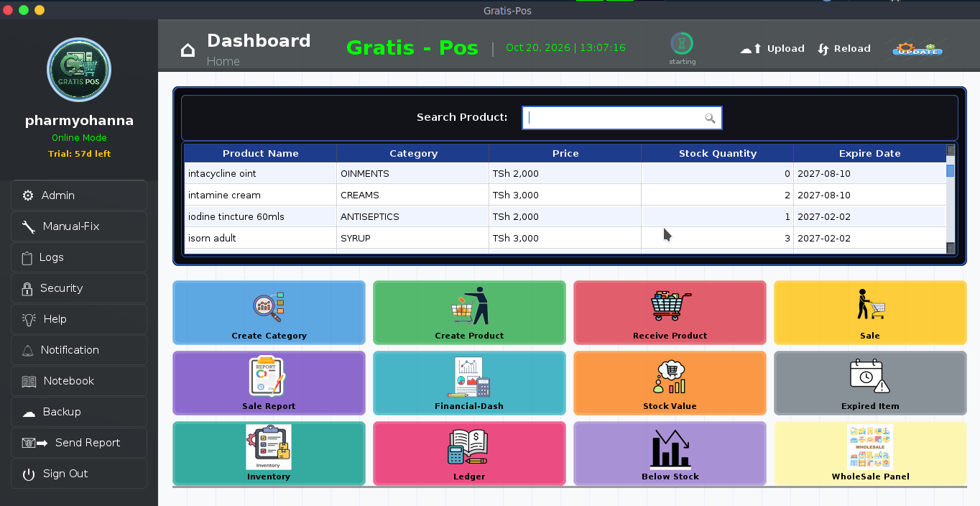Click the Reload button in header

pos(844,49)
